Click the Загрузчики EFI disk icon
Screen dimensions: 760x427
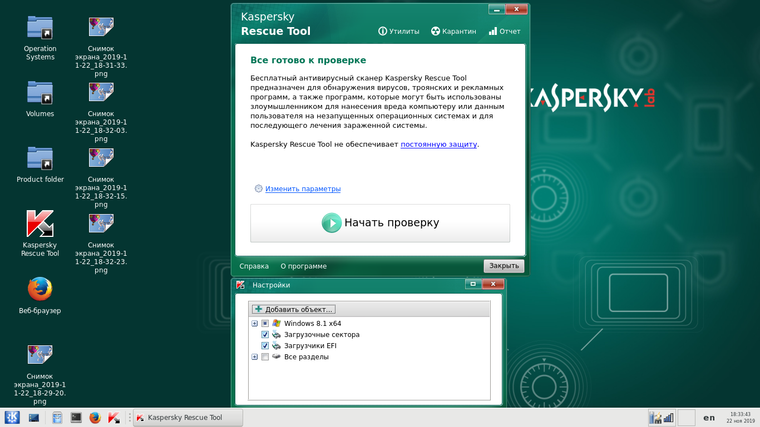pos(276,346)
